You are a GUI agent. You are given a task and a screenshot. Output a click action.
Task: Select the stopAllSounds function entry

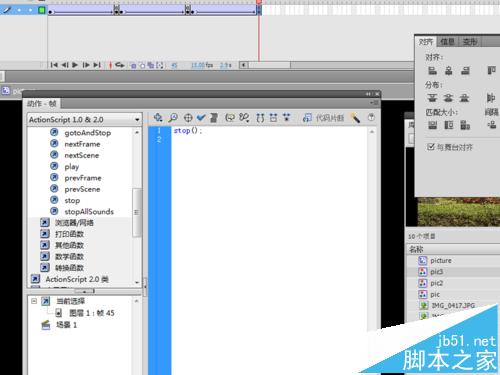[x=89, y=212]
